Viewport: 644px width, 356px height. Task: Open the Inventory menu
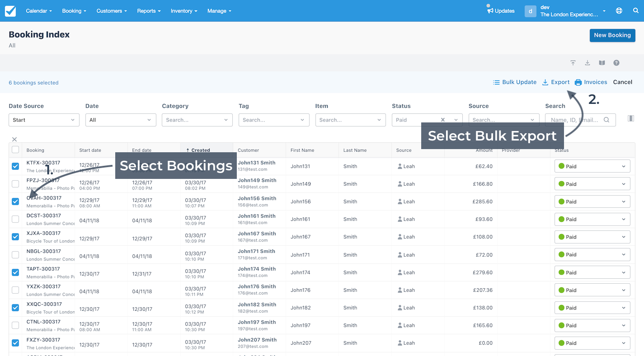184,11
